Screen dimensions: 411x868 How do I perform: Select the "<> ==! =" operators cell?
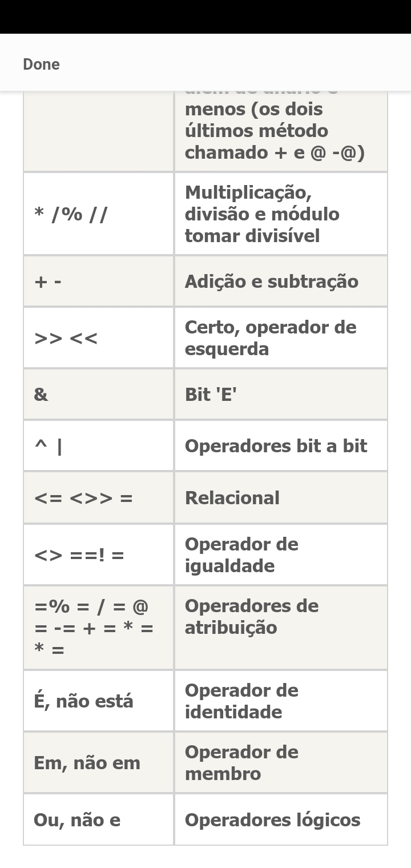coord(79,554)
